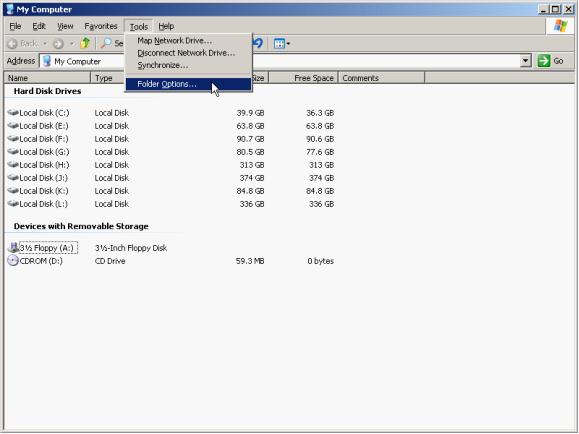Image resolution: width=579 pixels, height=434 pixels.
Task: Expand the Address bar dropdown arrow
Action: (x=525, y=61)
